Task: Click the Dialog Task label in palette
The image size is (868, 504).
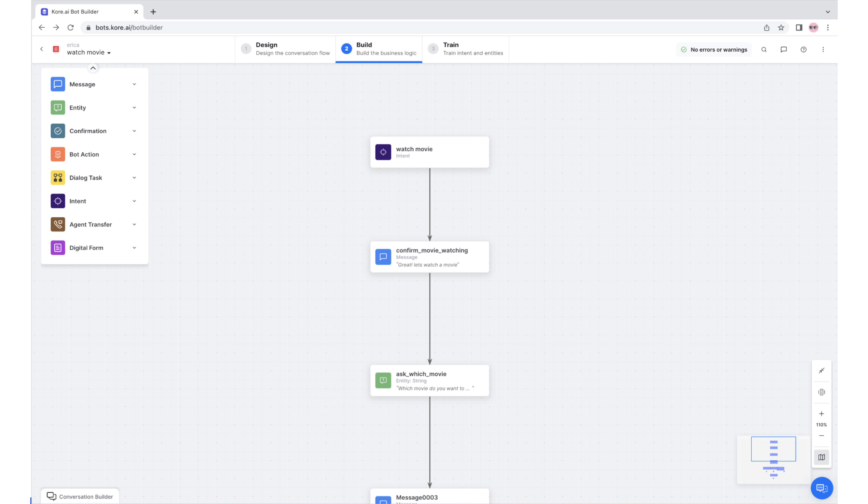Action: [86, 178]
